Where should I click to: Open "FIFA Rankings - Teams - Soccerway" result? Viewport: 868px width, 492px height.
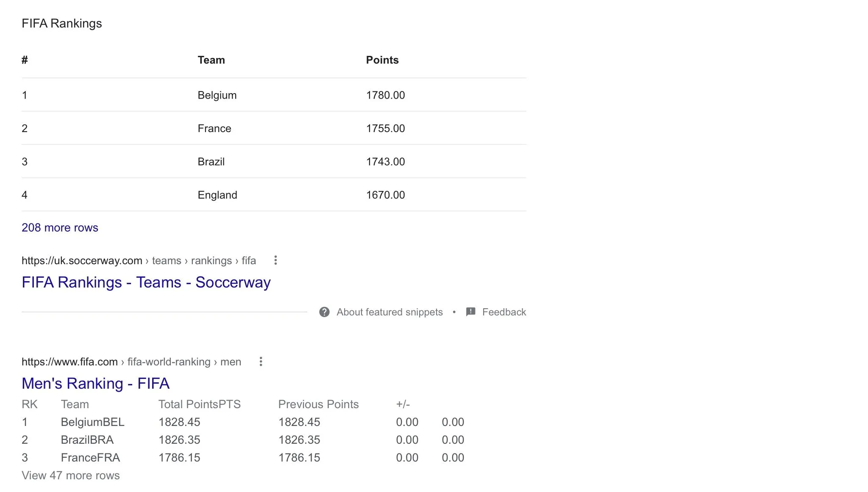coord(146,282)
